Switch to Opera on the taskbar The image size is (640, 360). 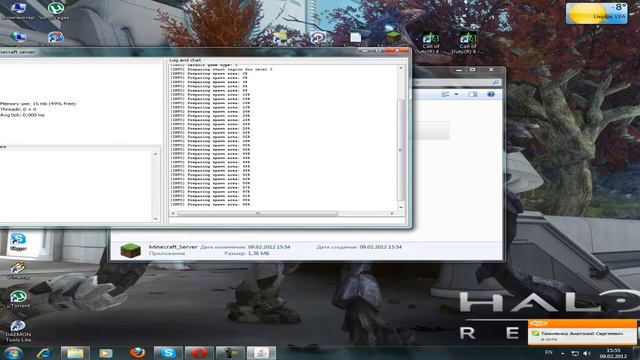pos(199,353)
